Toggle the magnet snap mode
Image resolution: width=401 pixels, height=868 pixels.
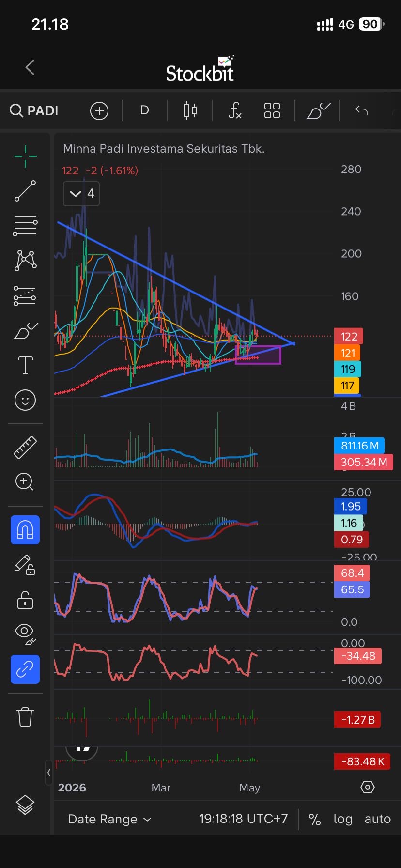(x=25, y=530)
